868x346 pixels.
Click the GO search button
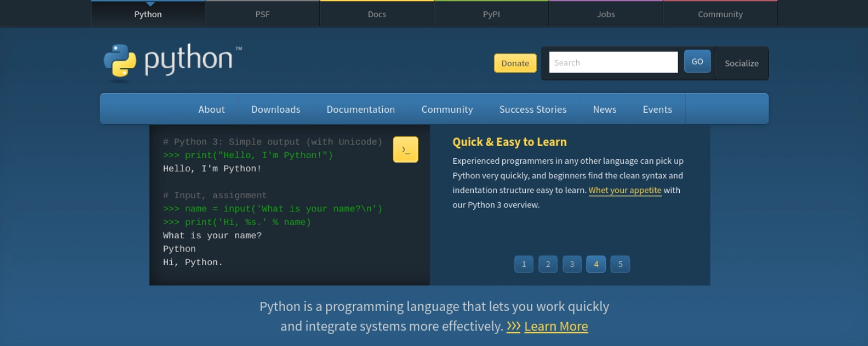pos(697,62)
